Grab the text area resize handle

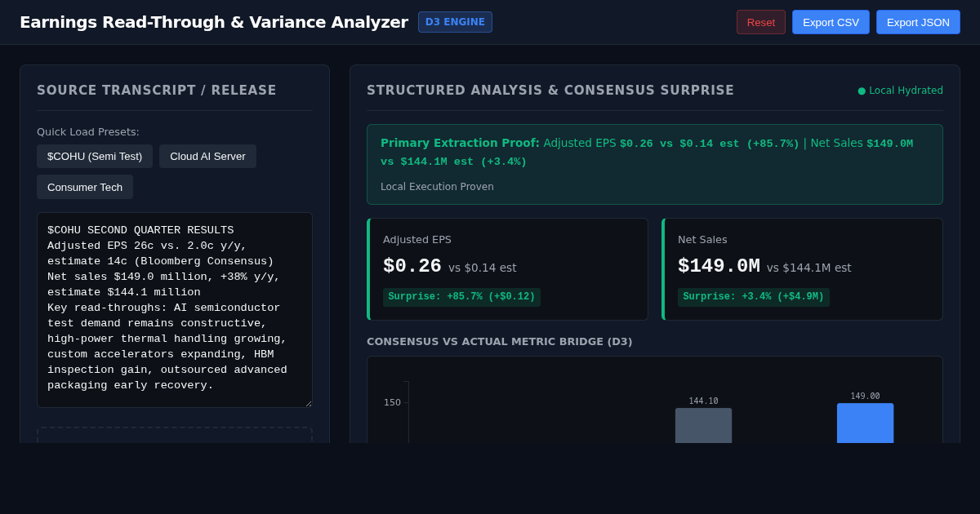[x=307, y=402]
